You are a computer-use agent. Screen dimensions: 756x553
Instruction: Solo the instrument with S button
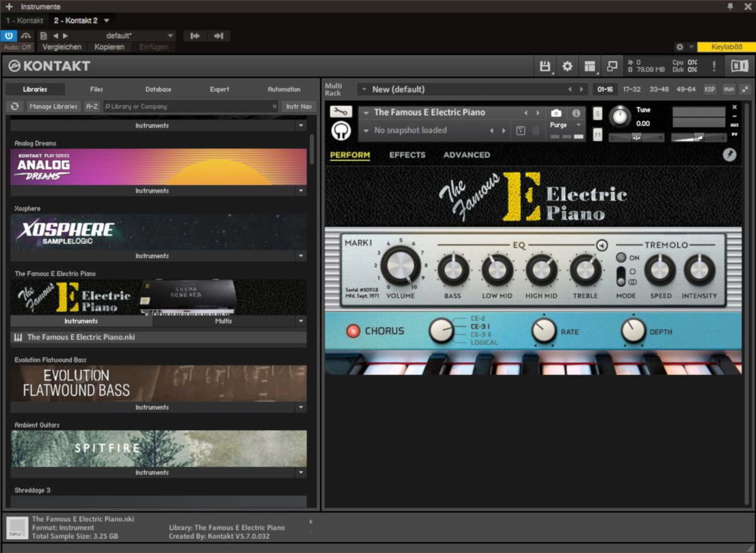[597, 114]
